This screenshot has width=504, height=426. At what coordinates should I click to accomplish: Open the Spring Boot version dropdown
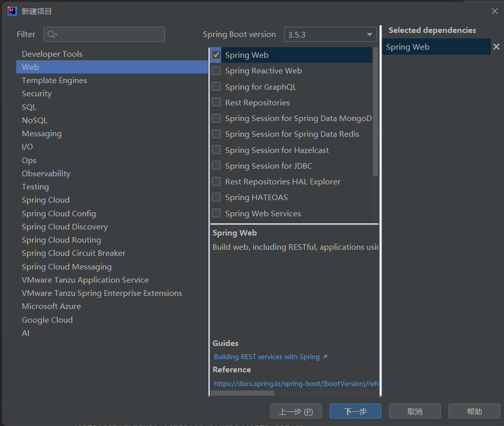(330, 34)
